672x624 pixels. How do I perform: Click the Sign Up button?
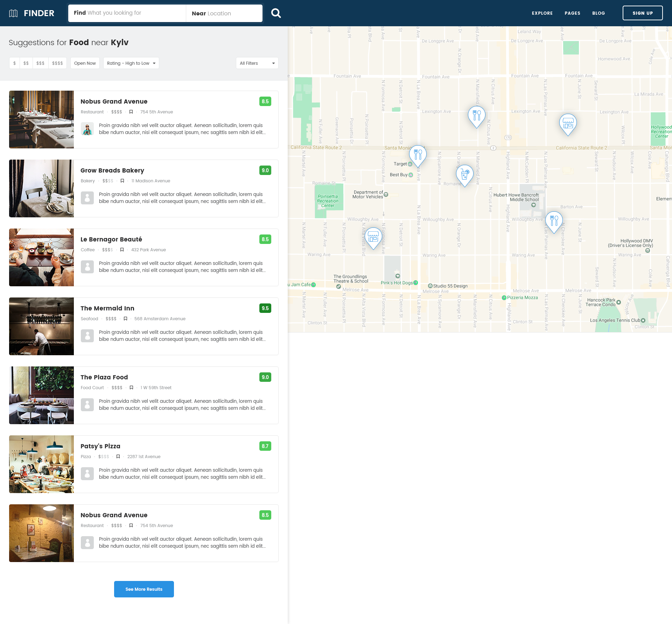tap(642, 13)
